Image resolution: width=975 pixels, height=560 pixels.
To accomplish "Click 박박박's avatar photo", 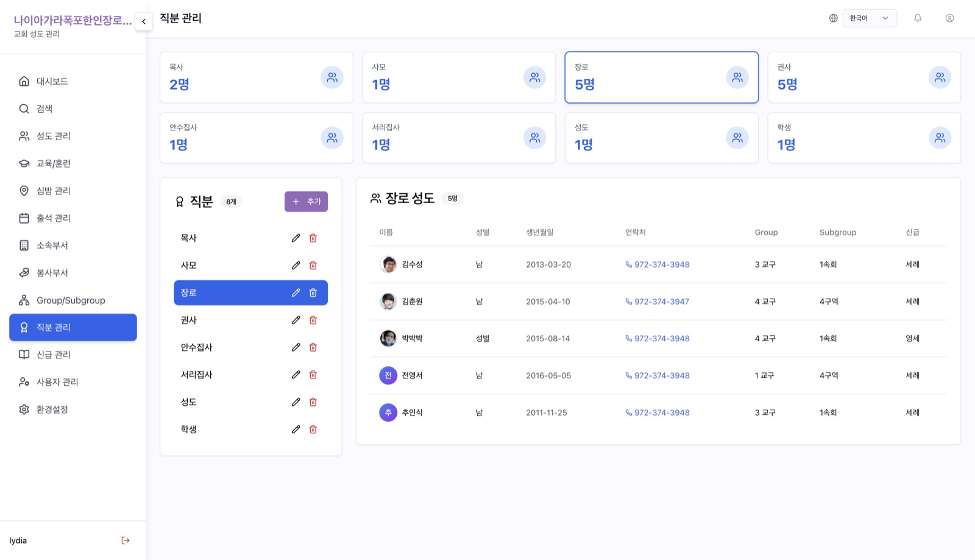I will click(x=388, y=338).
